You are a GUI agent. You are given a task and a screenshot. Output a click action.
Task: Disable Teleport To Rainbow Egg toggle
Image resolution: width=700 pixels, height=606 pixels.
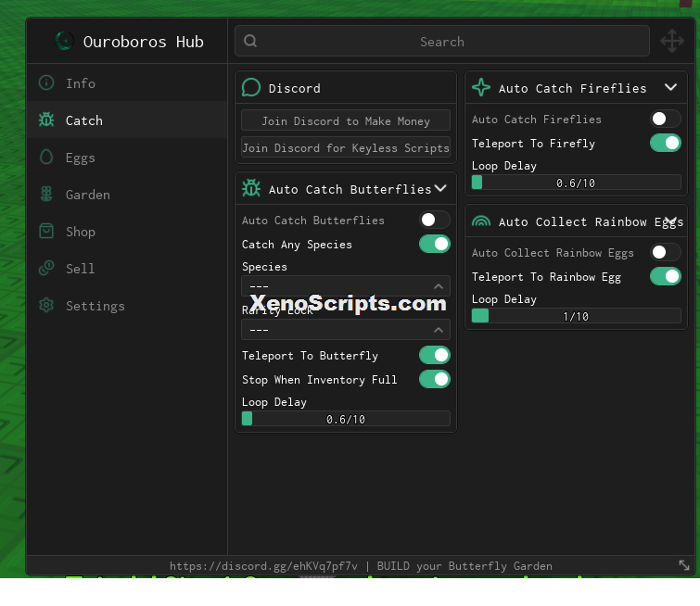665,276
